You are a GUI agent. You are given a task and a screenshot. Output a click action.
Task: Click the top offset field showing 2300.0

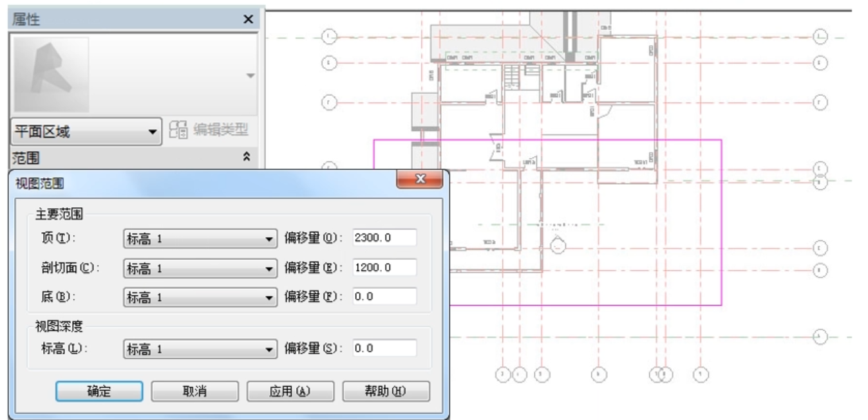pos(384,238)
